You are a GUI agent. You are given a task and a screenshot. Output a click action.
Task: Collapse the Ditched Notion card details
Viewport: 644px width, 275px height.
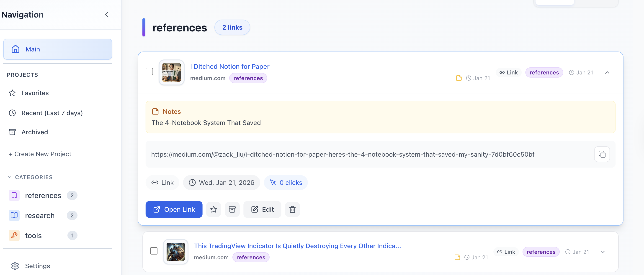[x=607, y=72]
